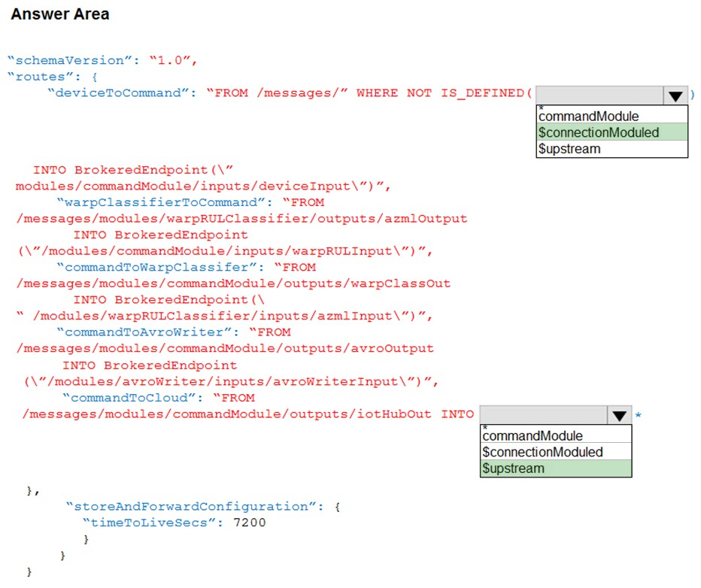Screen dimensions: 701x588
Task: Choose $connectionModuled in the iotHubOut INTO list
Action: click(556, 452)
